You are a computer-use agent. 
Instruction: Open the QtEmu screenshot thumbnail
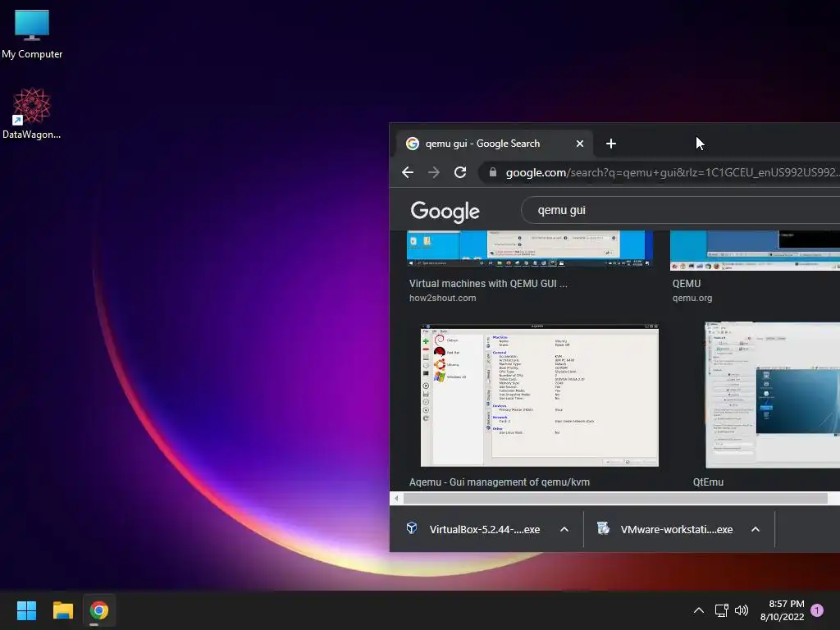coord(773,395)
